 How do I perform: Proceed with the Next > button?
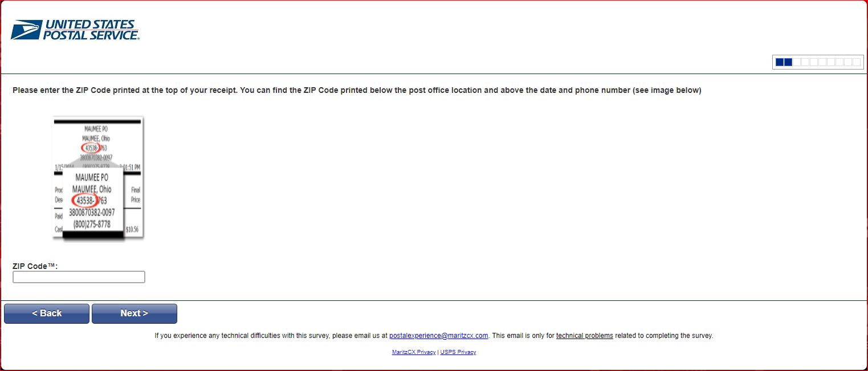[135, 313]
